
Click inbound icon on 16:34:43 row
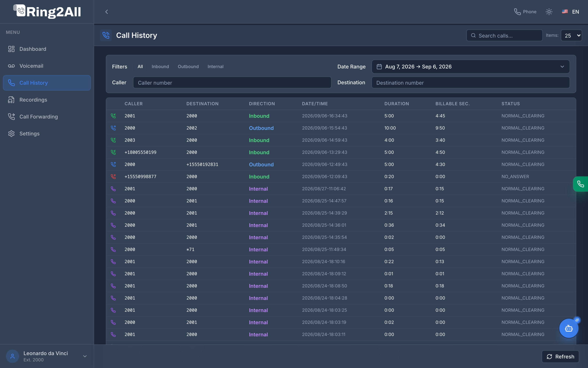(113, 116)
